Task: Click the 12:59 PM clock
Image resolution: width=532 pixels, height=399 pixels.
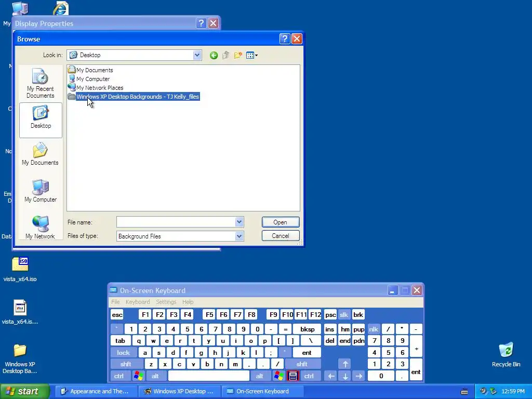Action: pyautogui.click(x=513, y=391)
